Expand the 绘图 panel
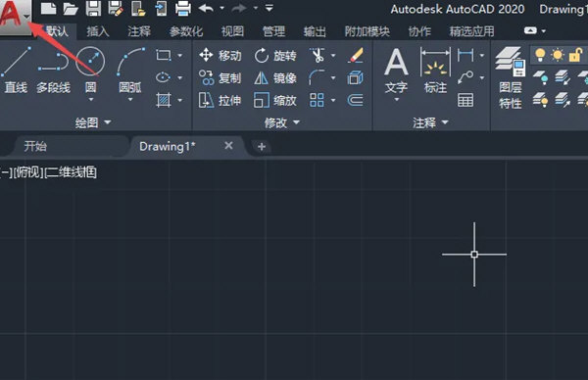Viewport: 588px width, 380px height. click(x=93, y=122)
